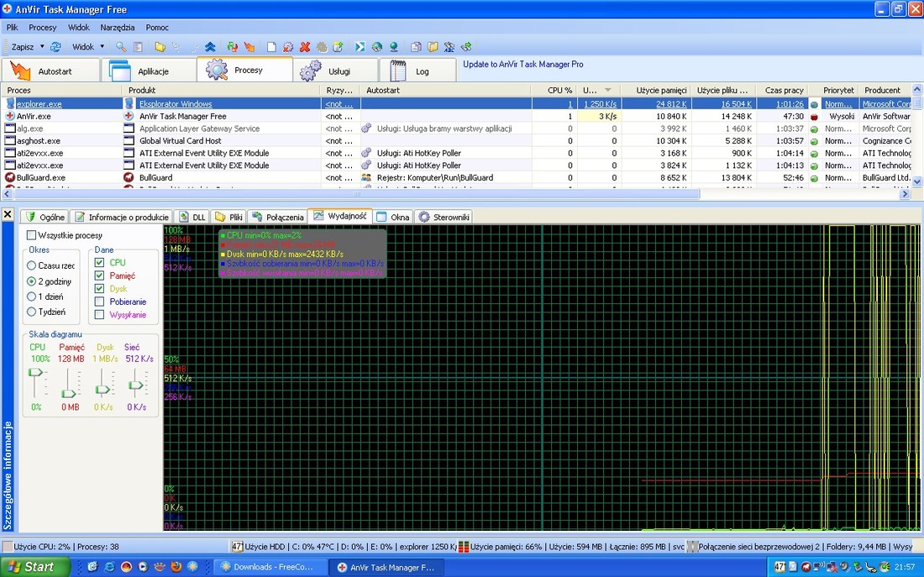Toggle the Wszystkie procesy checkbox
Viewport: 924px width, 577px height.
point(31,235)
